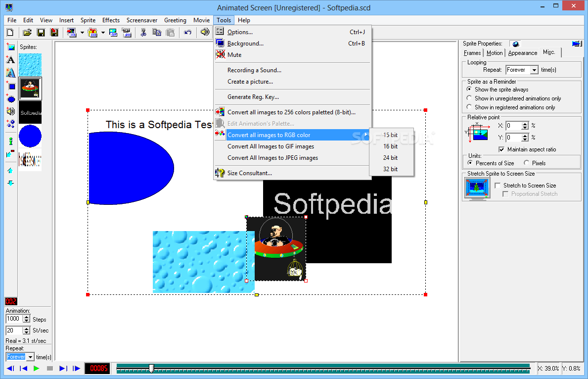Play the animation
This screenshot has width=588, height=379.
pyautogui.click(x=37, y=369)
